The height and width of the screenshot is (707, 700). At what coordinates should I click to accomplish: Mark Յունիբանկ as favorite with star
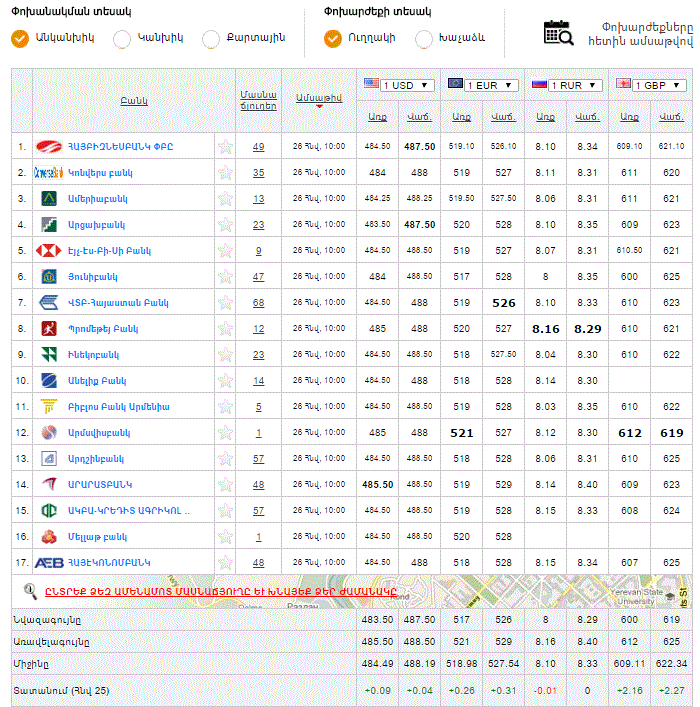pos(225,276)
